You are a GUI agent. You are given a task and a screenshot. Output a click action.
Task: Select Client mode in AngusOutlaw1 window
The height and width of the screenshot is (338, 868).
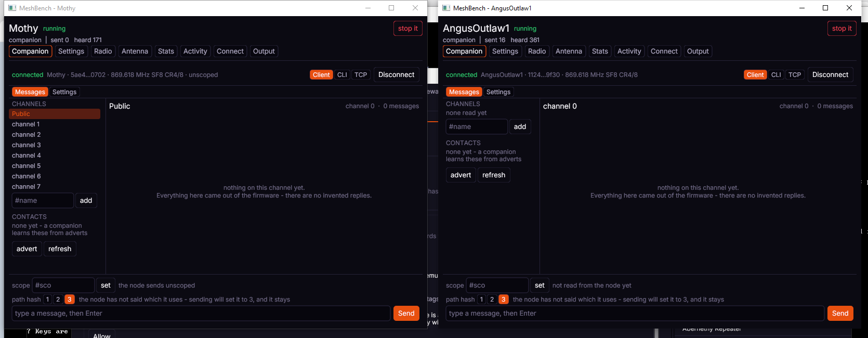pyautogui.click(x=755, y=75)
